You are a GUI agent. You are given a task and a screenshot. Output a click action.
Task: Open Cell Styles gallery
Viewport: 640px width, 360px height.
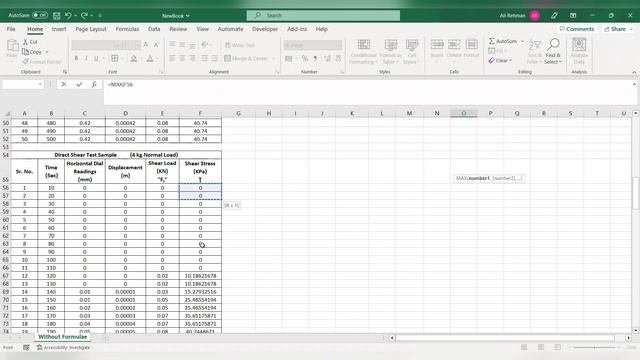point(411,51)
